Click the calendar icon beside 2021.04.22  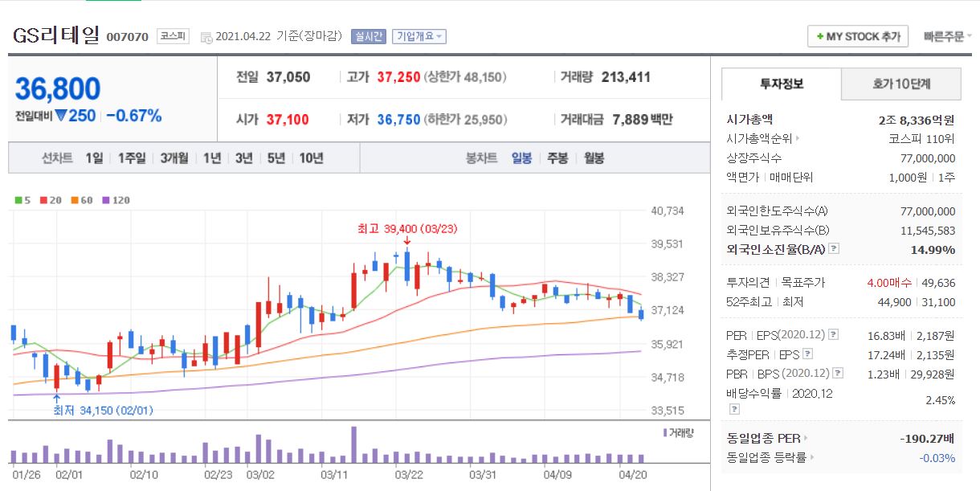coord(206,37)
